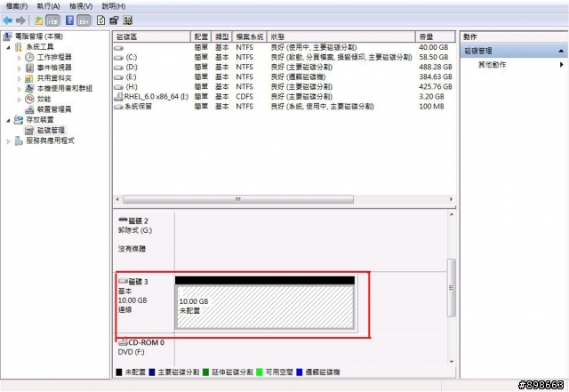Expand the 效能 node
The width and height of the screenshot is (569, 392).
(20, 99)
